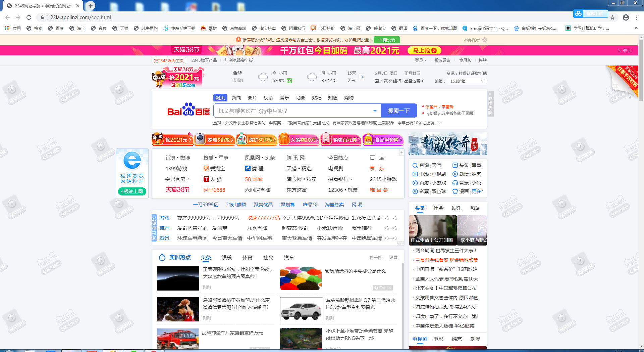This screenshot has width=644, height=352.
Task: Open the 翻译 bookmark
Action: [x=399, y=28]
